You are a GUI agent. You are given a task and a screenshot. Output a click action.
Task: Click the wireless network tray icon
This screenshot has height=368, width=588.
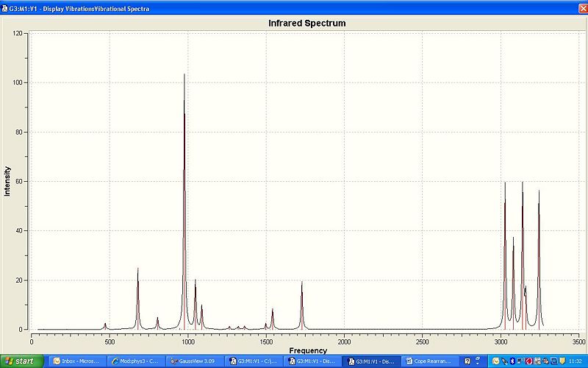click(520, 361)
